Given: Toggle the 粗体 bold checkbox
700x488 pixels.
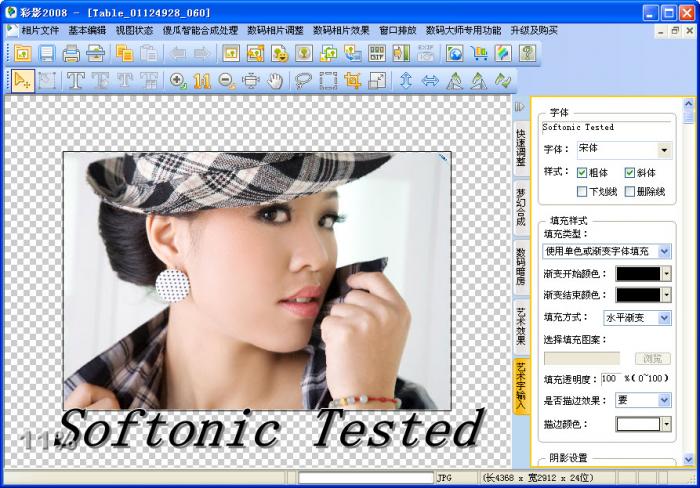Looking at the screenshot, I should 582,173.
